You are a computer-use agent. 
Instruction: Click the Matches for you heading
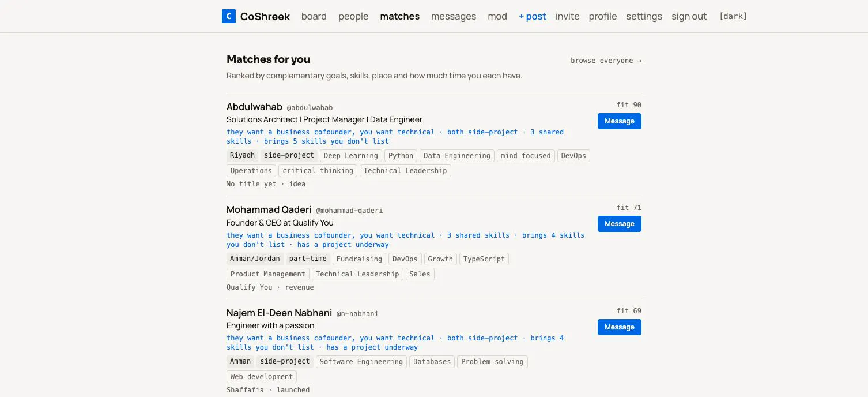268,59
